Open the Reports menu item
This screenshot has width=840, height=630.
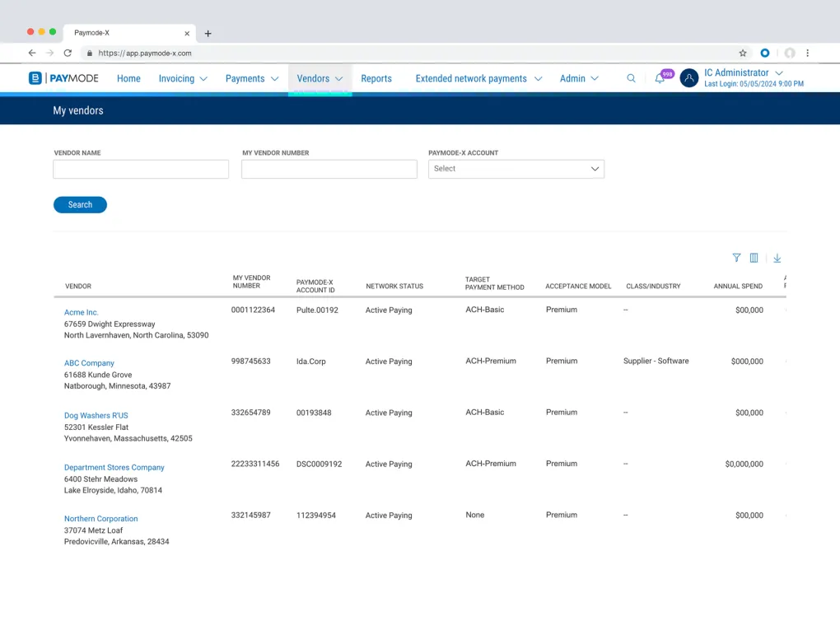(376, 79)
